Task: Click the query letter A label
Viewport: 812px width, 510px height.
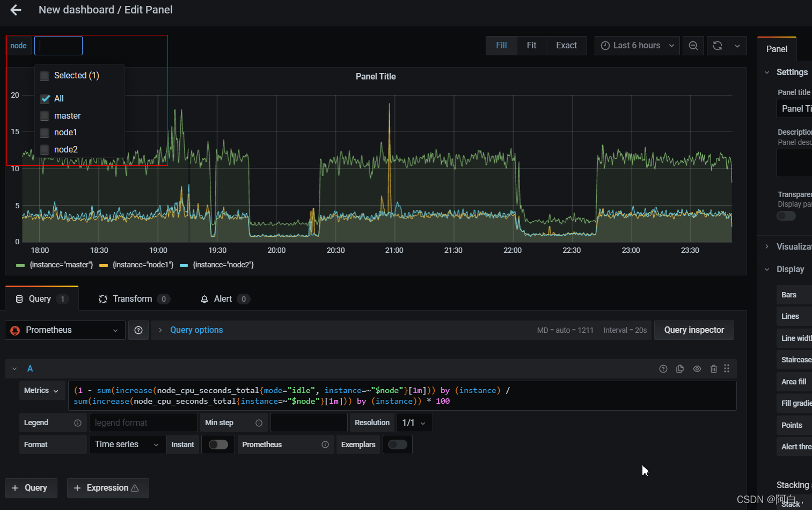Action: pos(30,369)
